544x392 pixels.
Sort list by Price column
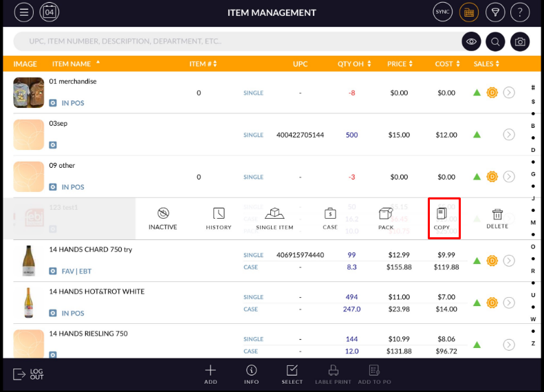[x=400, y=64]
